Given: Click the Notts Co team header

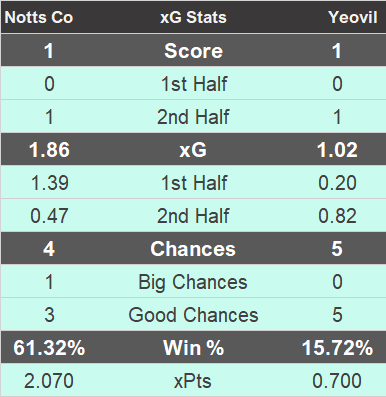Looking at the screenshot, I should tap(39, 17).
